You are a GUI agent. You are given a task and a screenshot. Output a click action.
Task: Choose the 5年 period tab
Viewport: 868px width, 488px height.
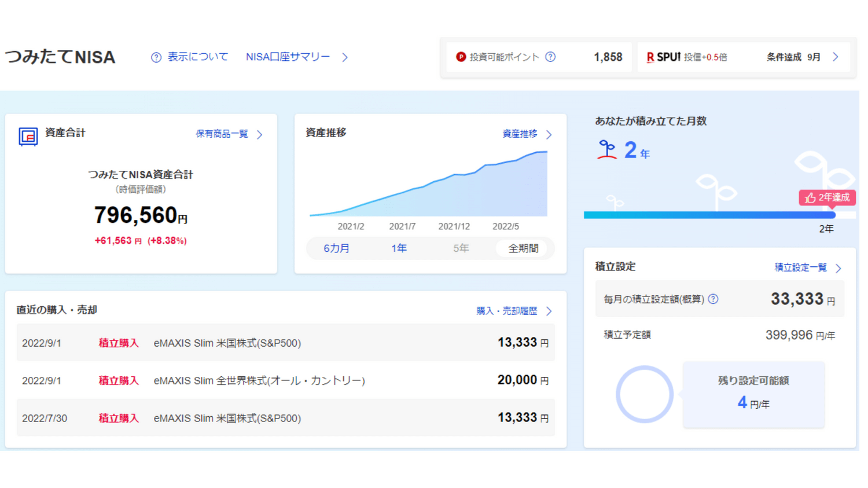click(461, 248)
